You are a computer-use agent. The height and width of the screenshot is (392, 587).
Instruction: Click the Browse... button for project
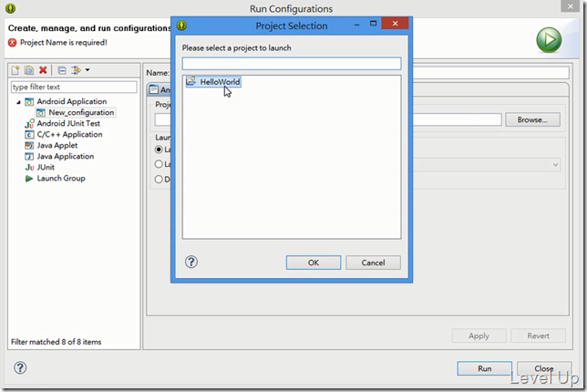(x=532, y=119)
